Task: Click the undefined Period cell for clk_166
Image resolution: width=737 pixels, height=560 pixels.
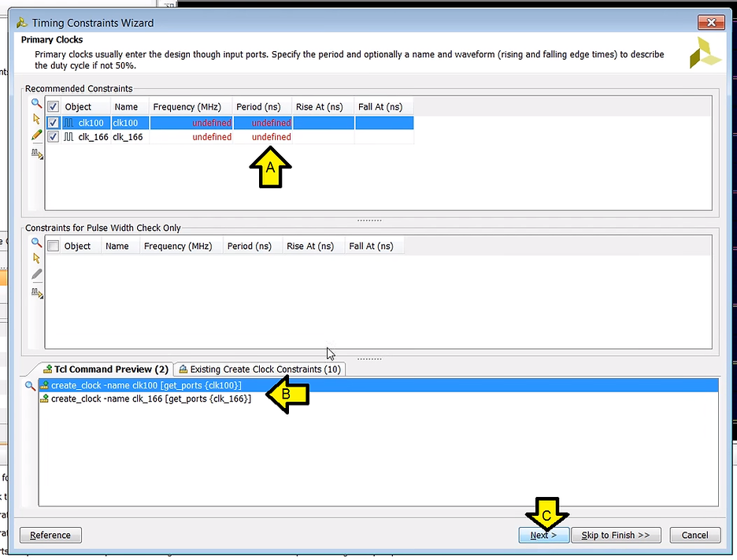Action: point(271,136)
